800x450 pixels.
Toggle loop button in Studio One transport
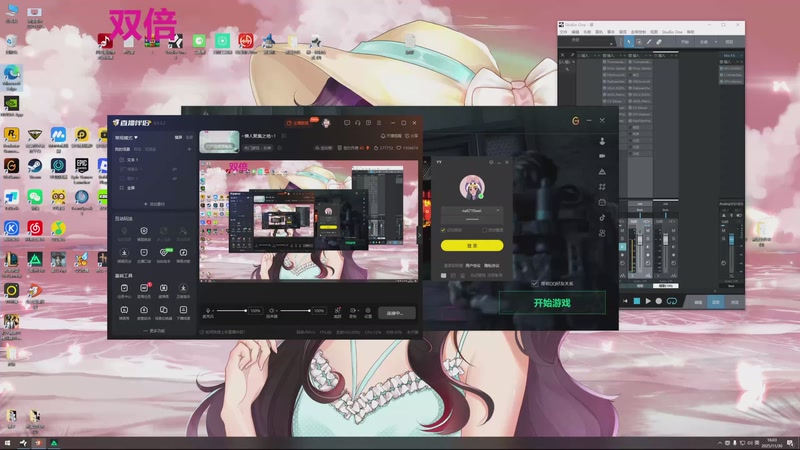(x=671, y=301)
